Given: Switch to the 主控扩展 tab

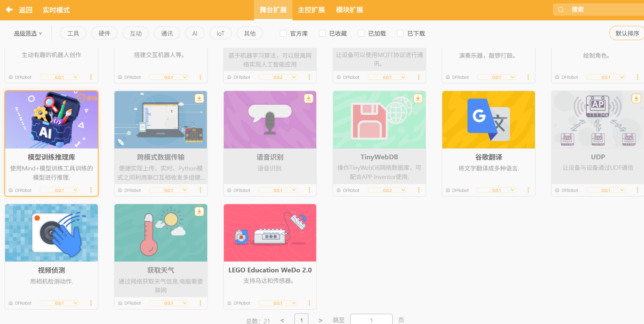Looking at the screenshot, I should [311, 10].
